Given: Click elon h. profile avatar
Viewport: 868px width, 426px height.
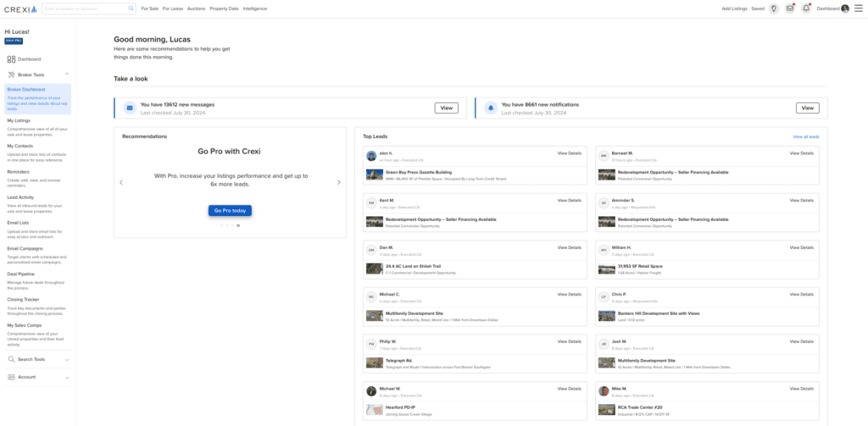Looking at the screenshot, I should pyautogui.click(x=371, y=156).
